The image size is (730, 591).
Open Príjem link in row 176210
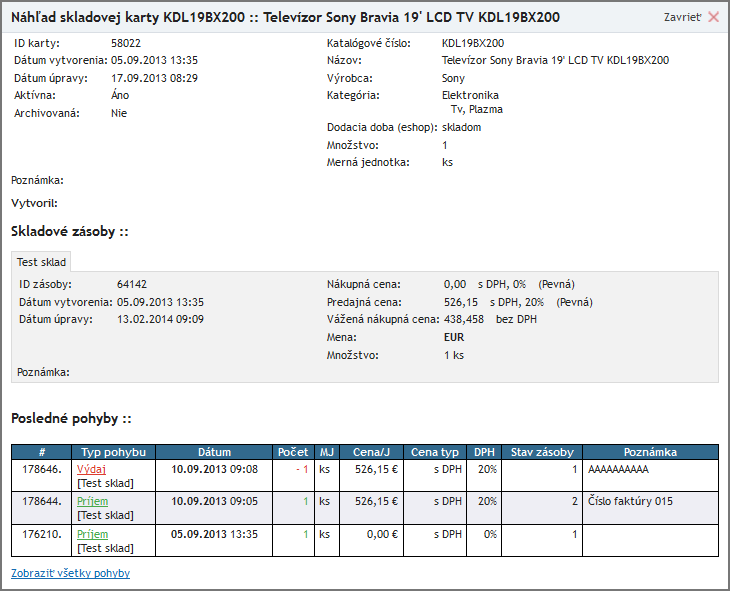click(x=92, y=535)
